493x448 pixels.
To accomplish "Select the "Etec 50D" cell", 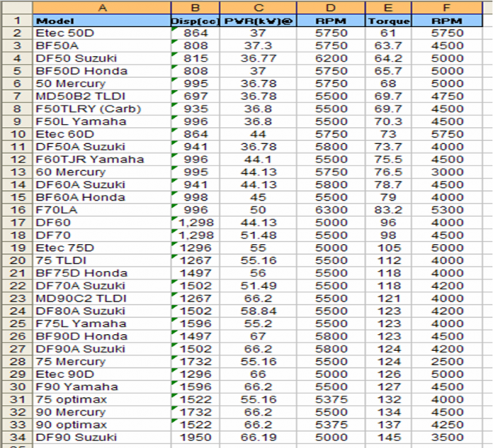I will (x=100, y=33).
